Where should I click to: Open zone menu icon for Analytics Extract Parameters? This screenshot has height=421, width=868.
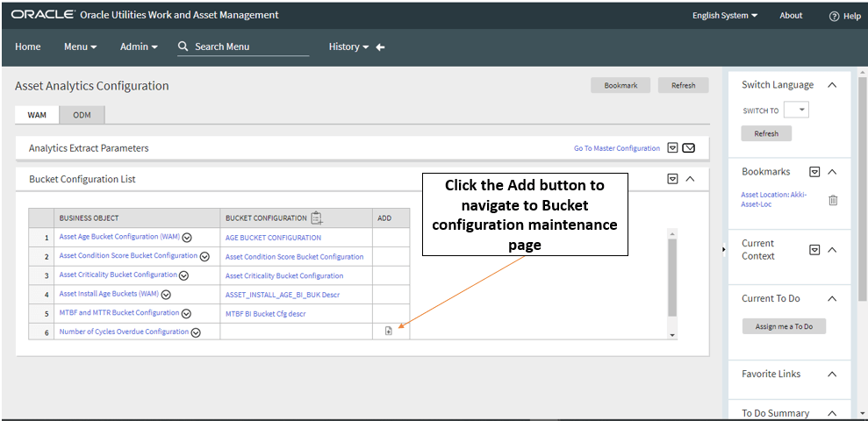click(672, 147)
